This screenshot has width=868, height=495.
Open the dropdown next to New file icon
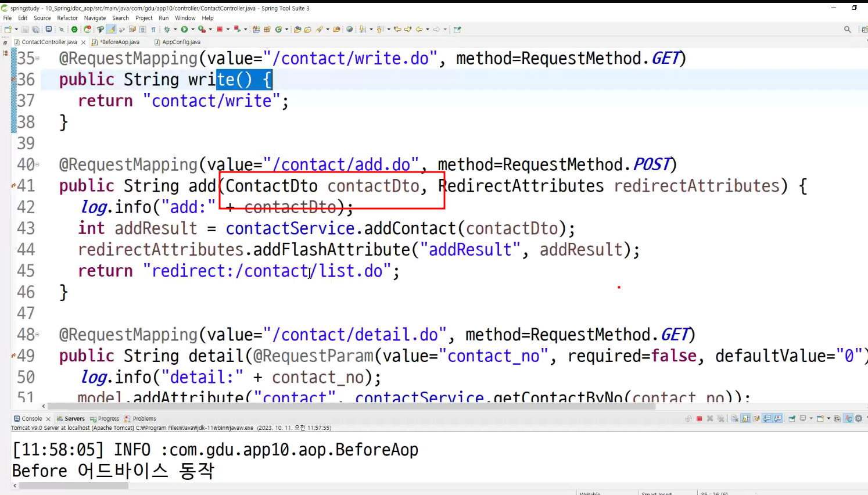coord(16,29)
